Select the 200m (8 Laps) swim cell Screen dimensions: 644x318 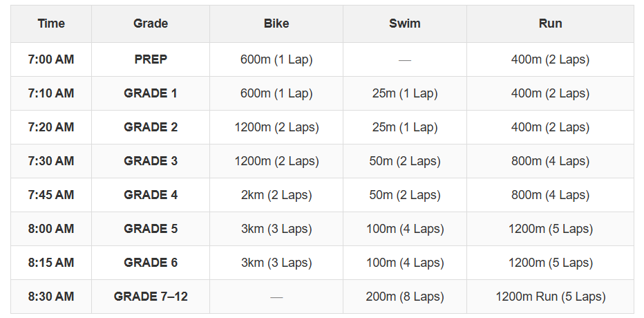pyautogui.click(x=405, y=297)
